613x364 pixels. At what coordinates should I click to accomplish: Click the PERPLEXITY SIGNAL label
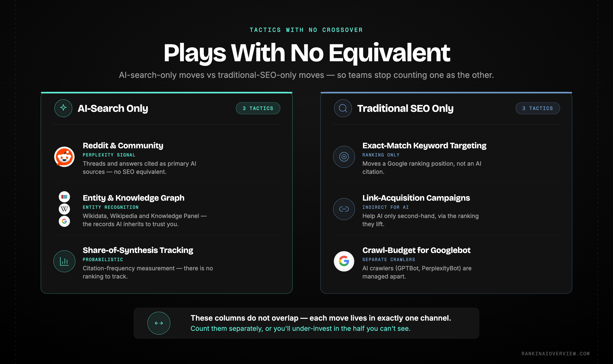109,155
